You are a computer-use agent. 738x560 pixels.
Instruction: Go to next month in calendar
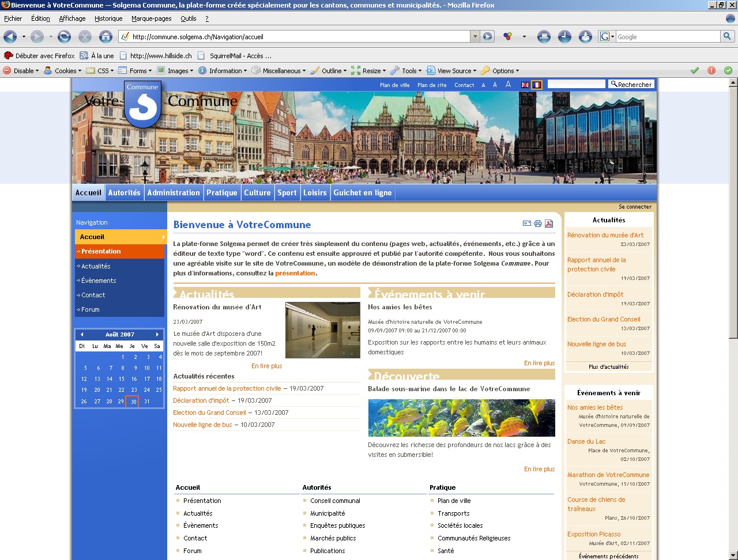(157, 334)
